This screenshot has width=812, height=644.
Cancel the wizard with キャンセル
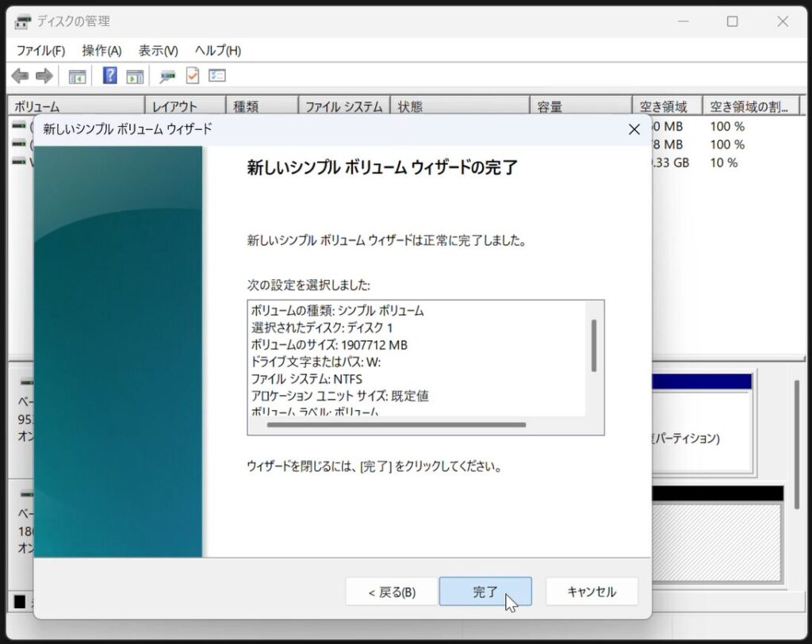[x=592, y=592]
